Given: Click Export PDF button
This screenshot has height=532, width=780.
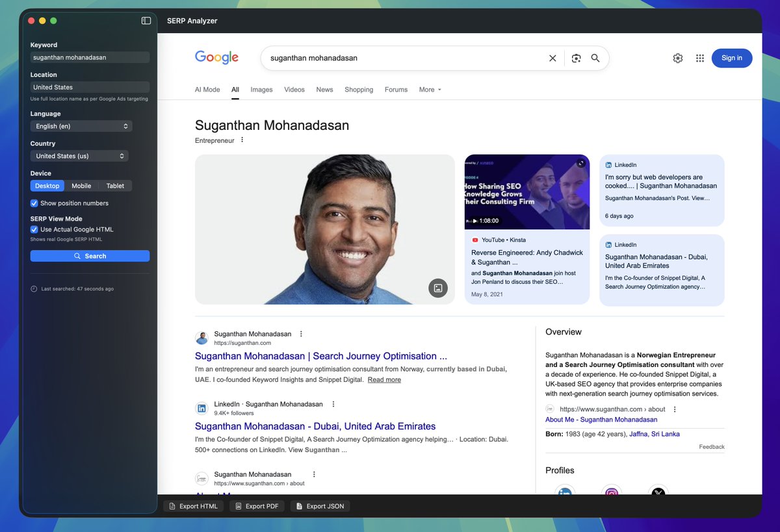Looking at the screenshot, I should click(x=257, y=506).
